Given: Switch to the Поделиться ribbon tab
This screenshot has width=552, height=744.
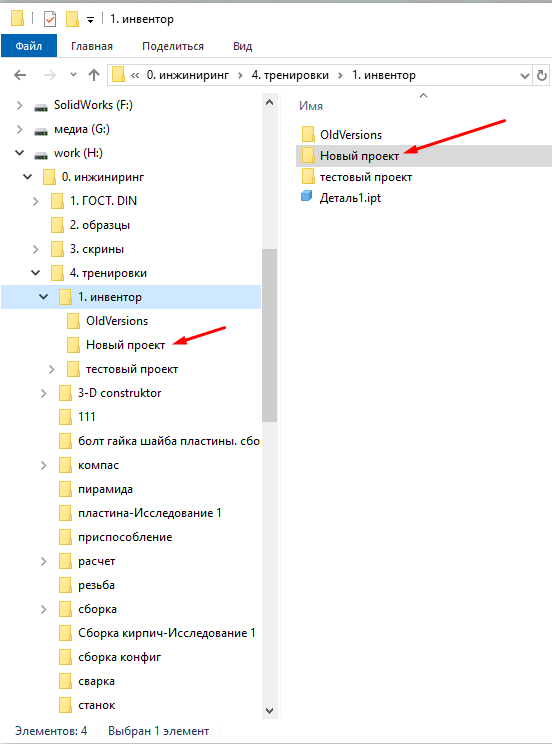Looking at the screenshot, I should 173,46.
